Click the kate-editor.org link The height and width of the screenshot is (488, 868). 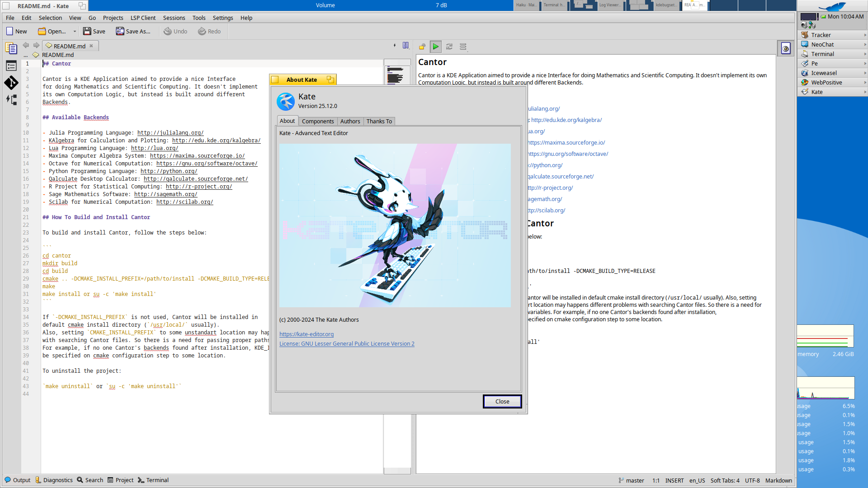click(306, 334)
